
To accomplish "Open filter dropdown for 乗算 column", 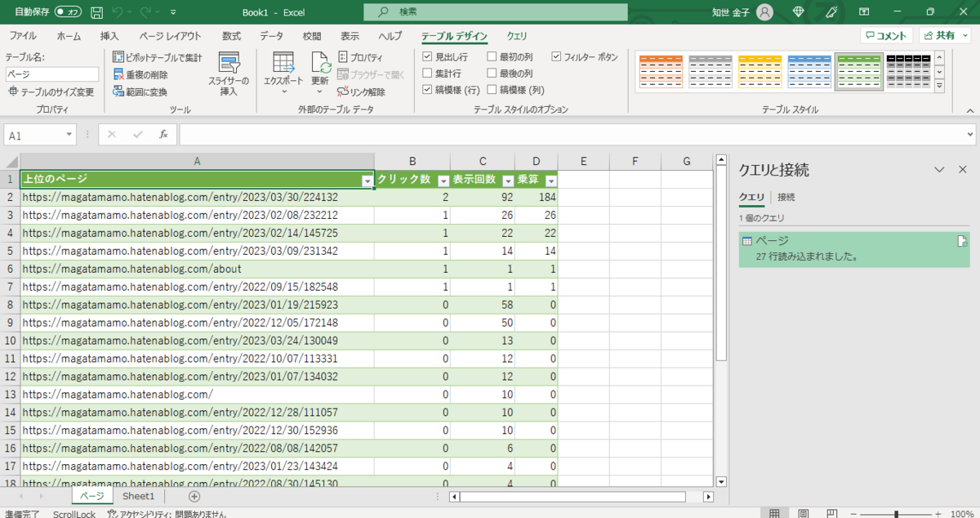I will point(551,180).
